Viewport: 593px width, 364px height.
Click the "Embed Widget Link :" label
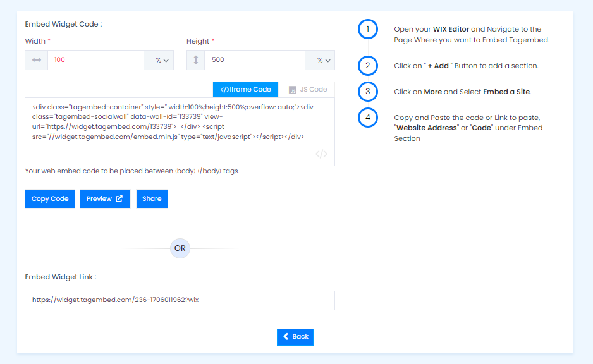pos(61,277)
